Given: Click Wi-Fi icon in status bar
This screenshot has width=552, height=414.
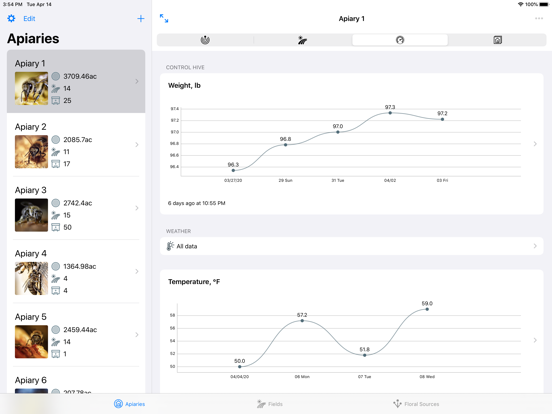Looking at the screenshot, I should click(x=520, y=4).
